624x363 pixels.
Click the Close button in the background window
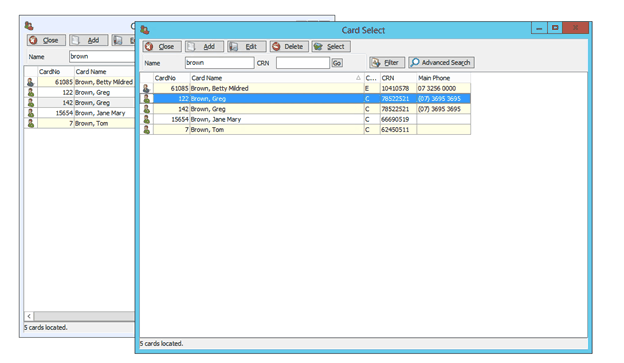[x=47, y=40]
